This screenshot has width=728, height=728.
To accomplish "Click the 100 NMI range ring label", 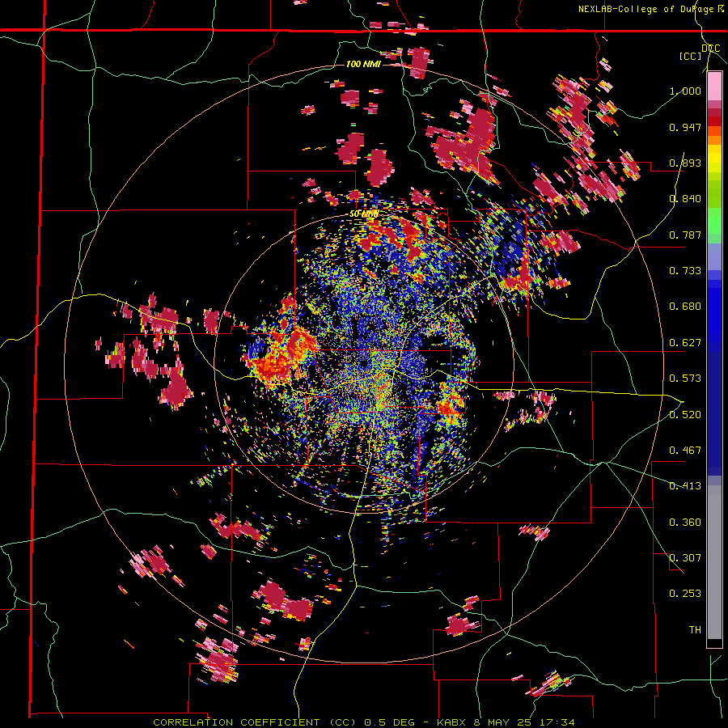I will coord(363,64).
